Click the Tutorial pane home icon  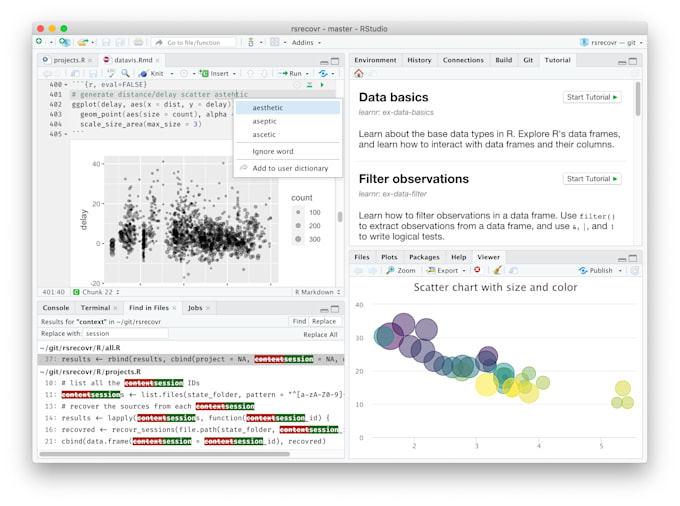pyautogui.click(x=359, y=73)
